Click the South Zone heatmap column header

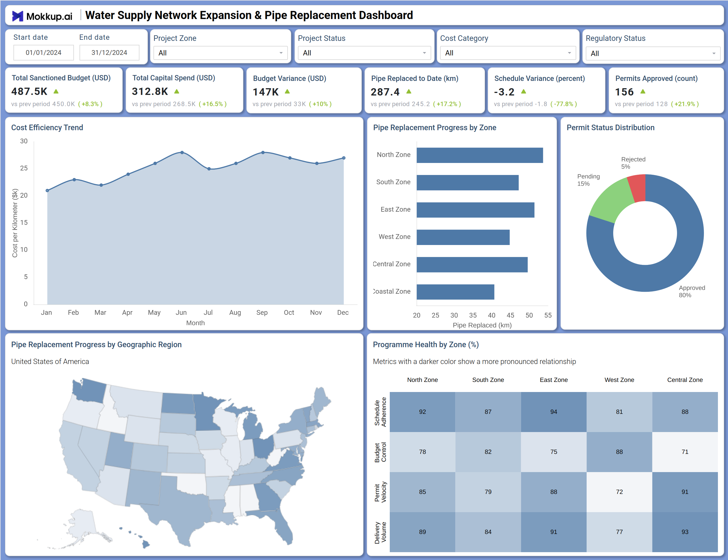(488, 380)
